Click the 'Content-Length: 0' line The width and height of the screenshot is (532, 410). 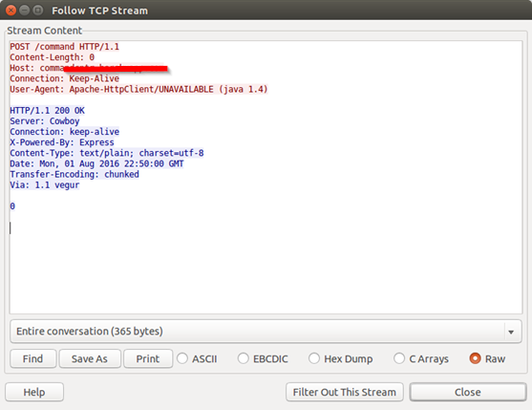point(53,57)
